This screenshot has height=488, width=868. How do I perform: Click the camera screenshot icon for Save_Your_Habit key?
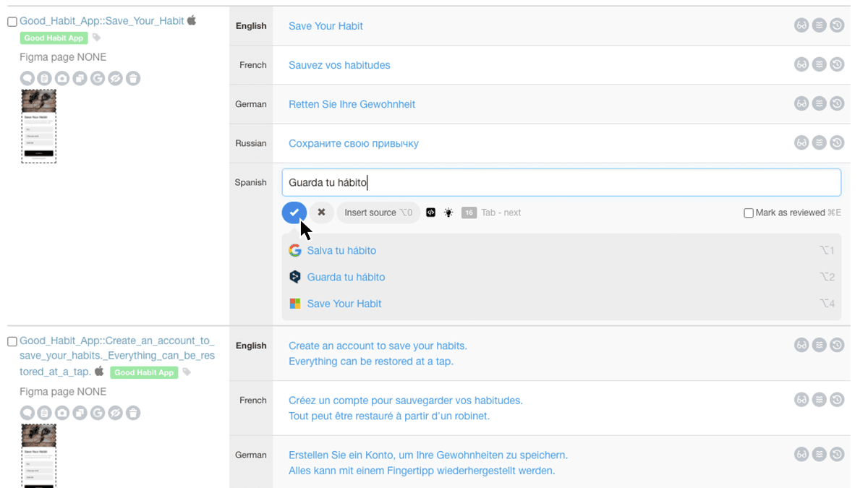(x=62, y=78)
